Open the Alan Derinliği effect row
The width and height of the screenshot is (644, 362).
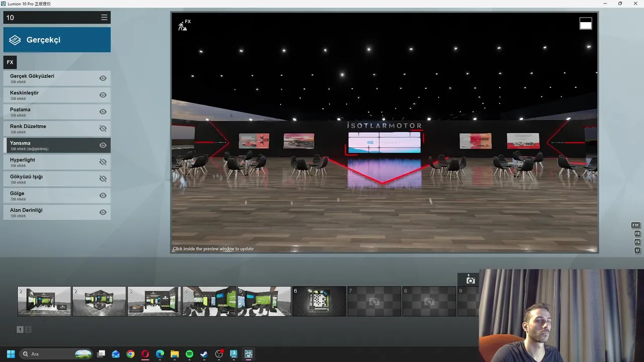[x=57, y=212]
